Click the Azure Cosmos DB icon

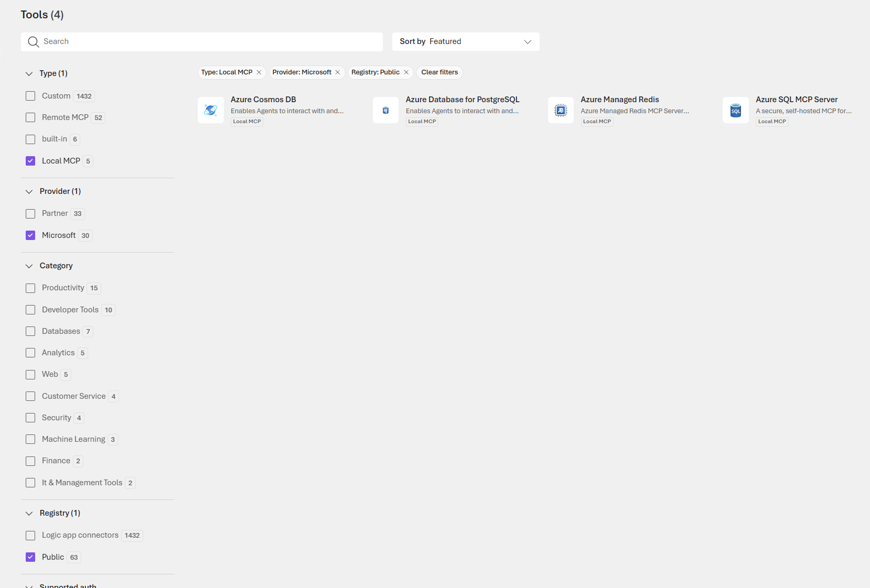(x=211, y=110)
